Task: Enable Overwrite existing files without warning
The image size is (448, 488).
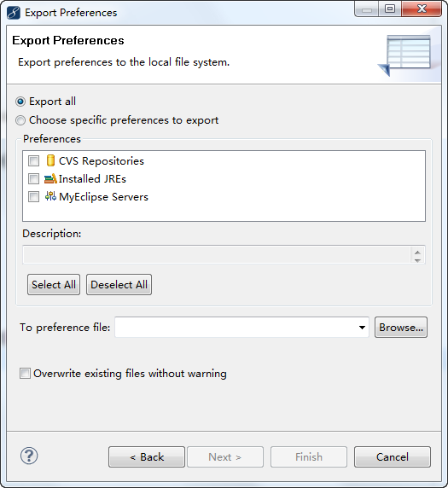Action: (25, 373)
